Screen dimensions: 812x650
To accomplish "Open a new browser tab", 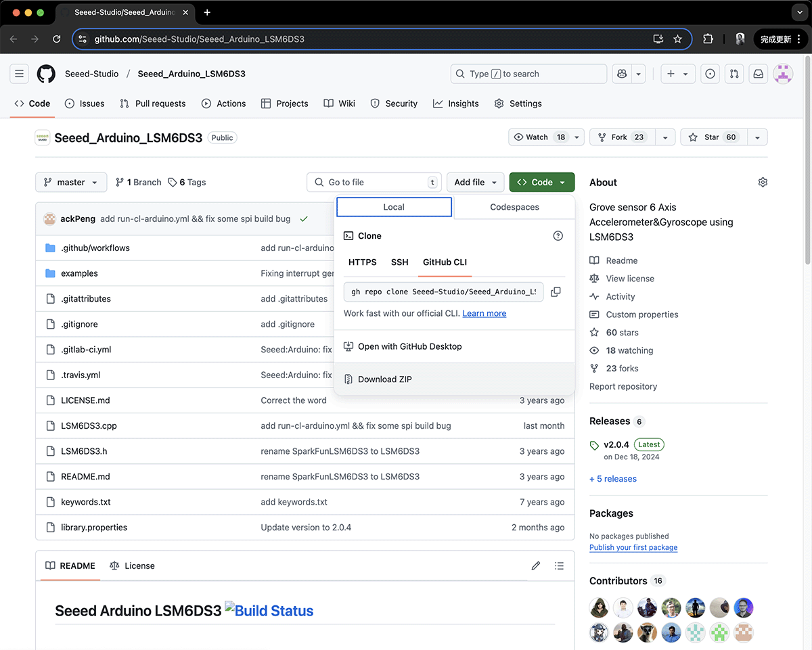I will coord(207,12).
